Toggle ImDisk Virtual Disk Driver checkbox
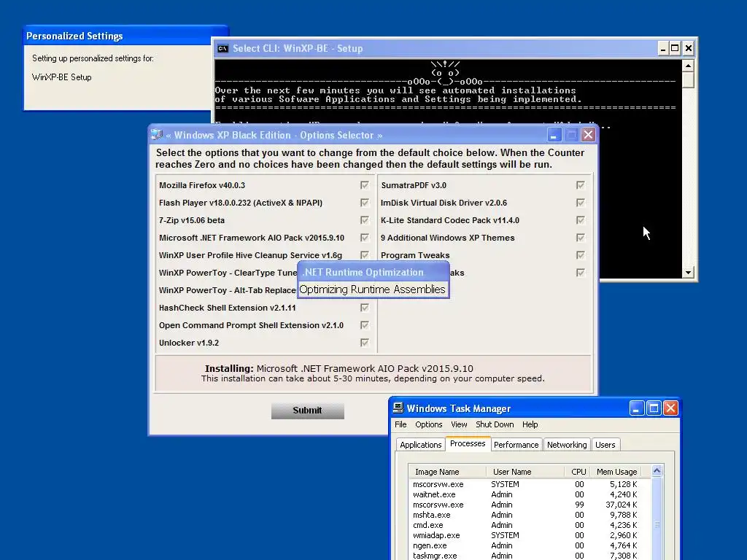Image resolution: width=747 pixels, height=560 pixels. pyautogui.click(x=580, y=203)
